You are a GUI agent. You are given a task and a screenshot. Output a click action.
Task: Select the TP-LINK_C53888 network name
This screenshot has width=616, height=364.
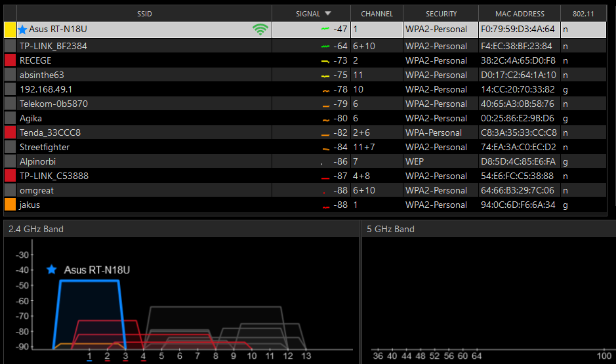(x=54, y=176)
